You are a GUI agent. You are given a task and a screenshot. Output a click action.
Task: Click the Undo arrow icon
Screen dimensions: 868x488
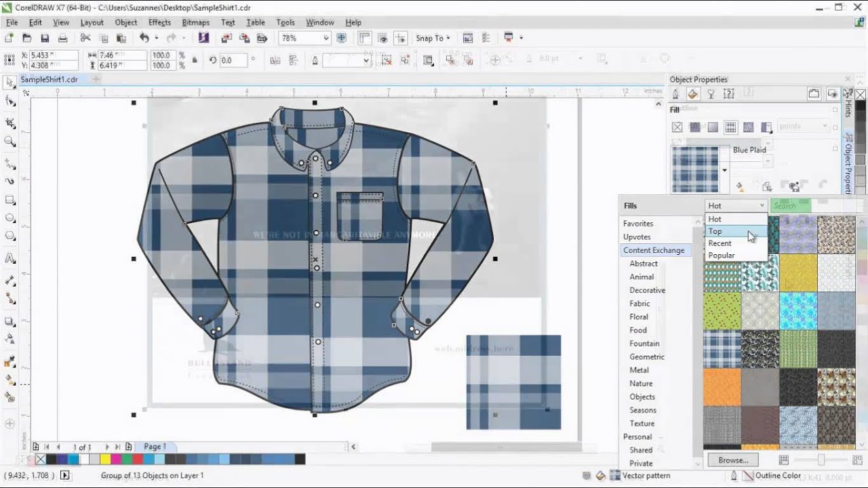coord(144,39)
